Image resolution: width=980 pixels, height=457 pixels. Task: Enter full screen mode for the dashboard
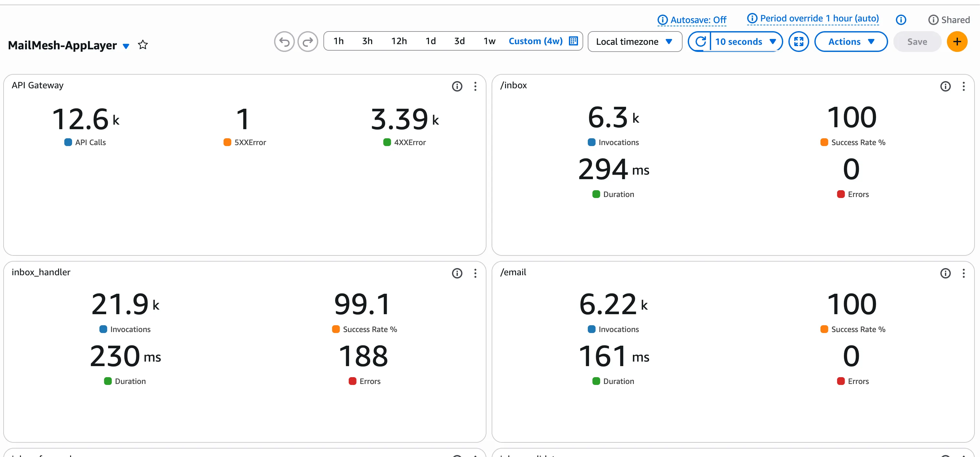click(799, 42)
